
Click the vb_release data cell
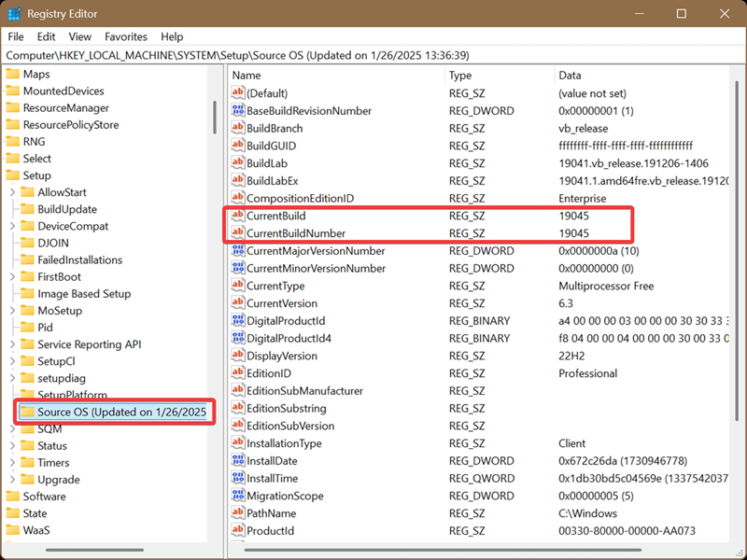(x=583, y=129)
